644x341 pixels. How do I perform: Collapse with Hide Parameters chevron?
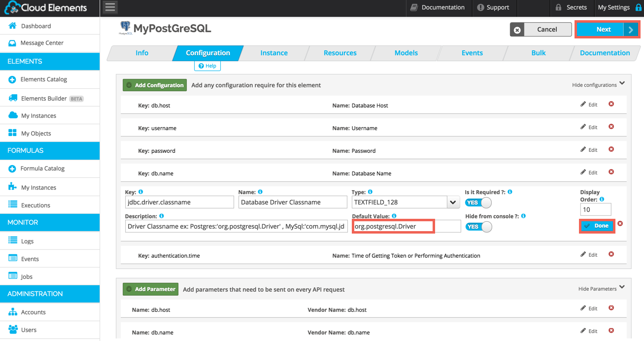(x=622, y=287)
